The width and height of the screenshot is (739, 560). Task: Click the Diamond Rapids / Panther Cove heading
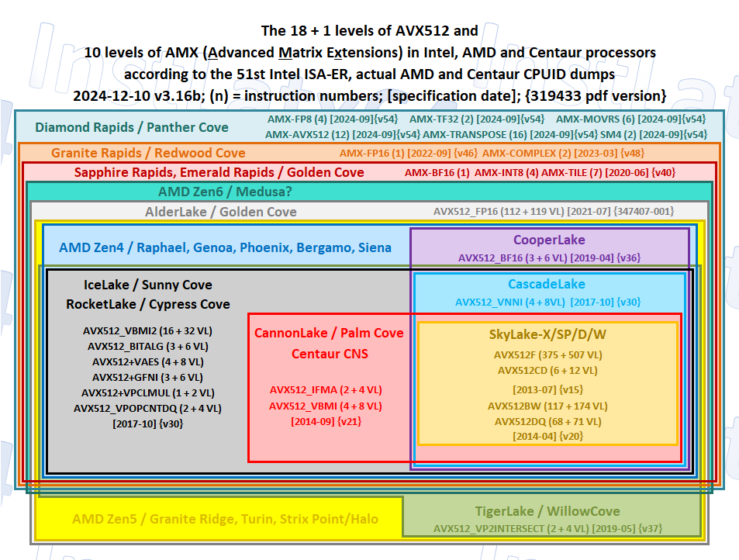132,127
